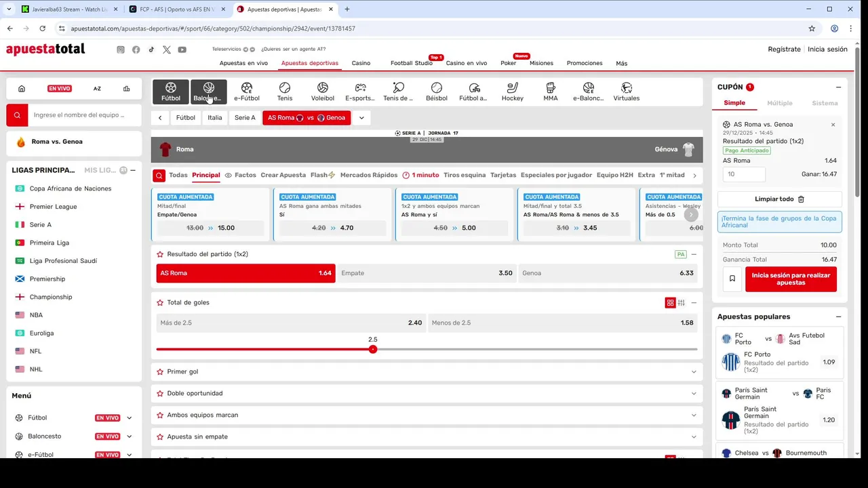868x488 pixels.
Task: Collapse the Apuestas populares panel
Action: point(838,317)
